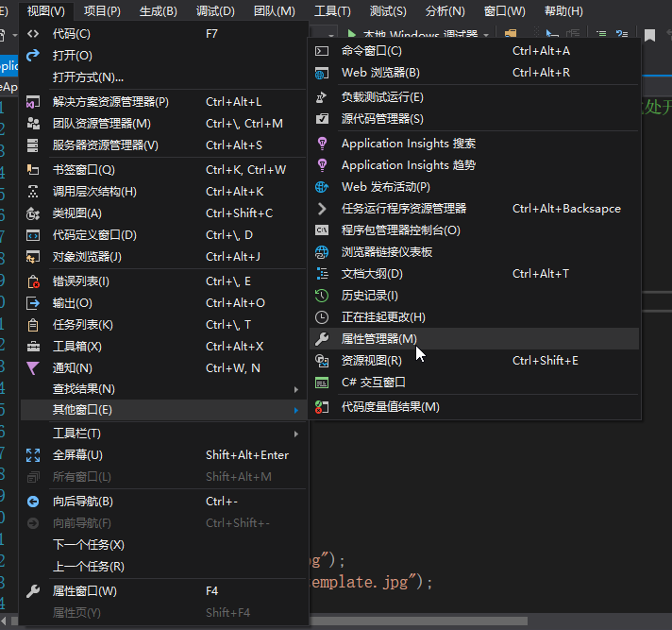Click the green start debugging arrow

click(x=351, y=33)
